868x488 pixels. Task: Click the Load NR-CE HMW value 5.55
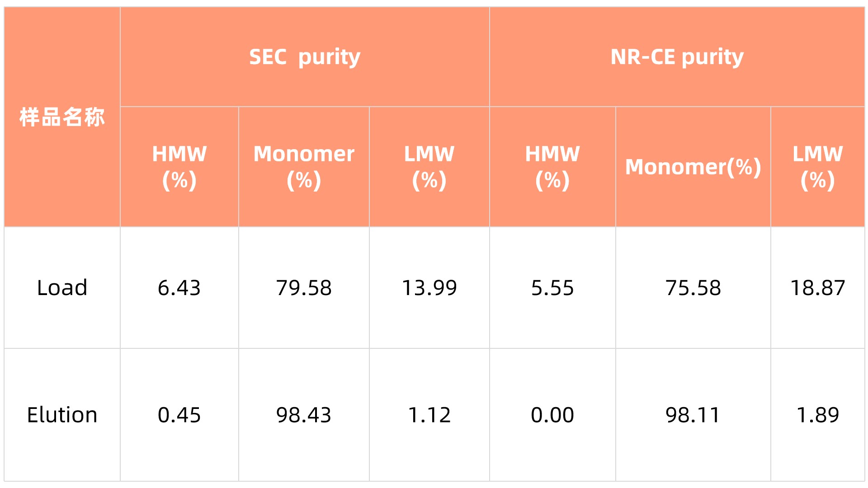(552, 288)
